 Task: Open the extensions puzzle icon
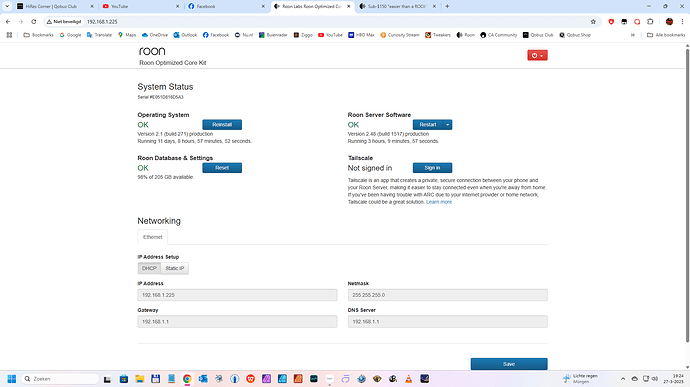click(x=650, y=22)
